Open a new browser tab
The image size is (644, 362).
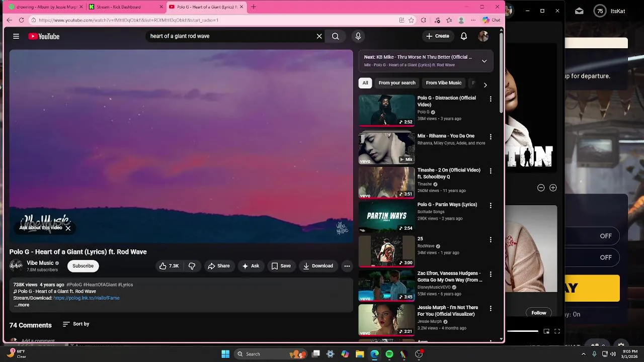tap(254, 7)
